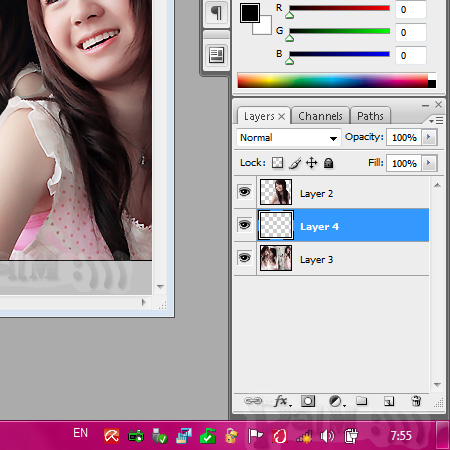
Task: Open the Avira antivirus tray icon
Action: (x=111, y=436)
